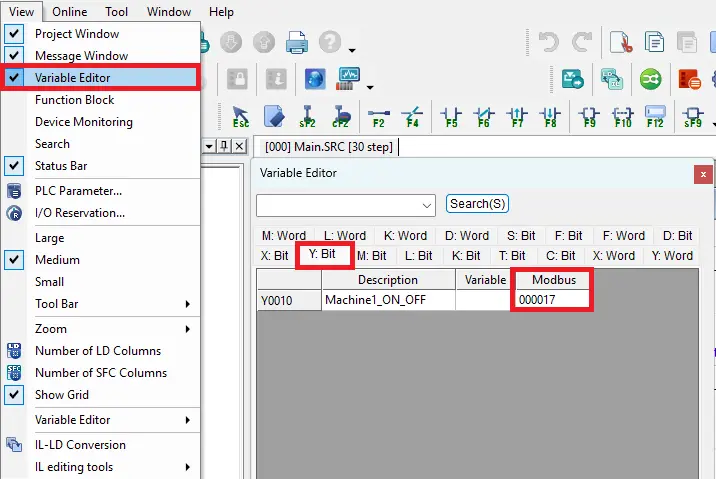Select the Esc arrow selection tool
This screenshot has height=479, width=716.
pyautogui.click(x=241, y=115)
